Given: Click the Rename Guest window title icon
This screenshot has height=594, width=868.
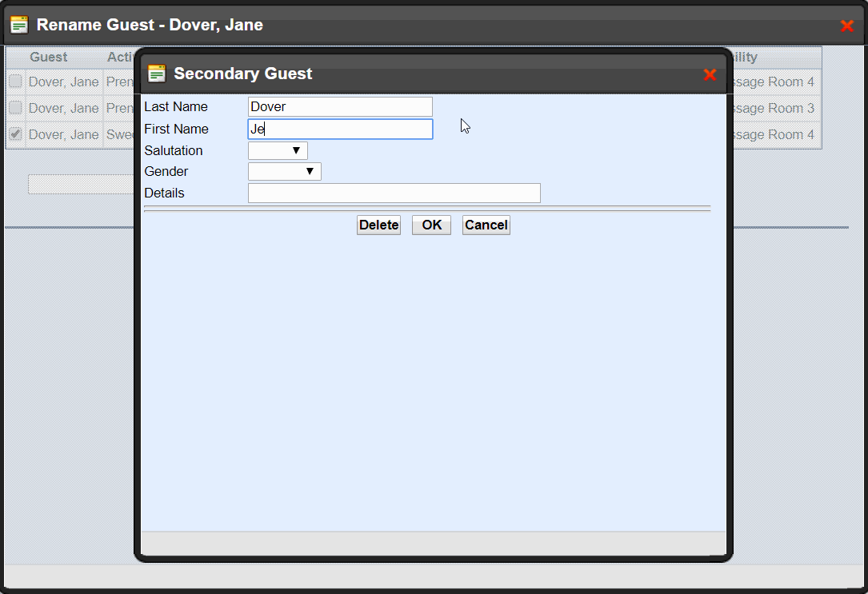Looking at the screenshot, I should (x=19, y=25).
